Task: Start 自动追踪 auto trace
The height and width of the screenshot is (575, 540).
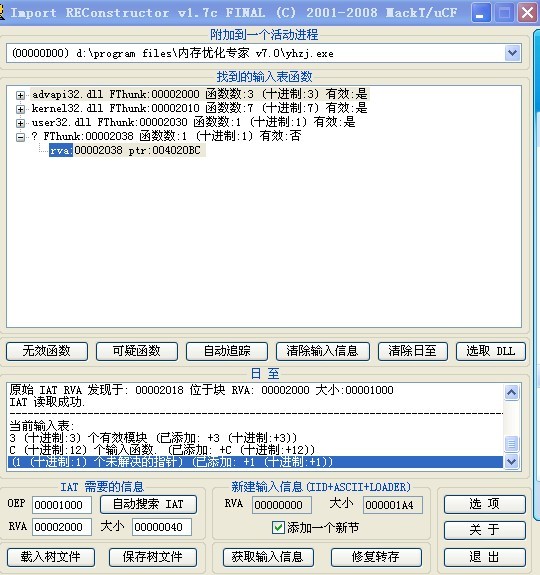Action: 227,351
